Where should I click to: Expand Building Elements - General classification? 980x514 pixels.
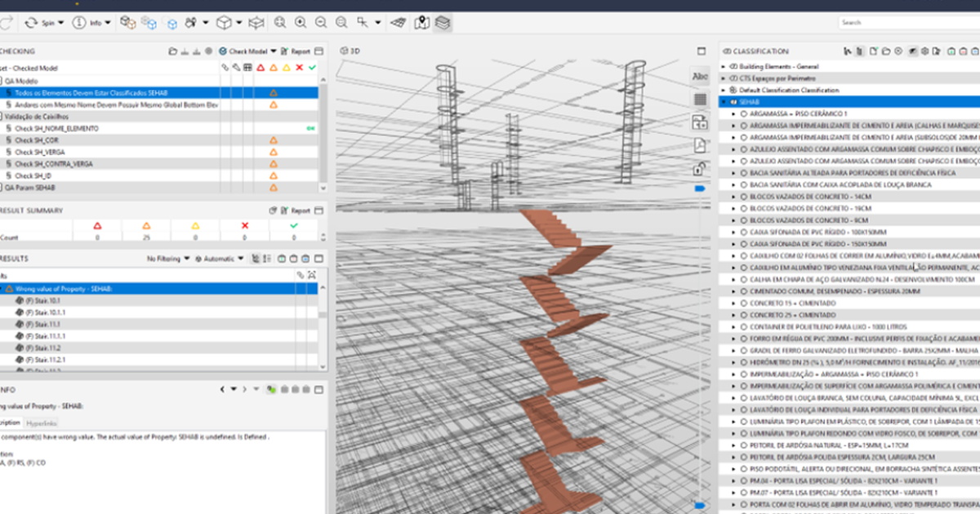(722, 66)
